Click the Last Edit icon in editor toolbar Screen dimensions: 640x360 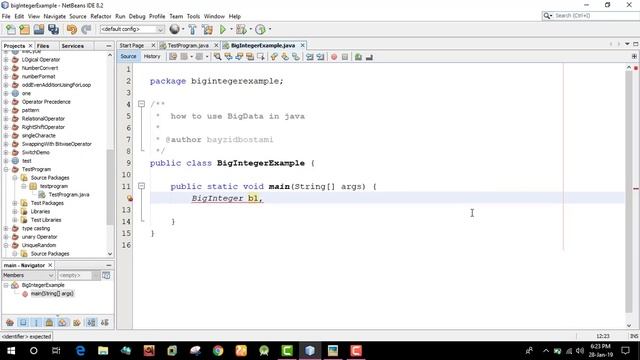[x=173, y=57]
